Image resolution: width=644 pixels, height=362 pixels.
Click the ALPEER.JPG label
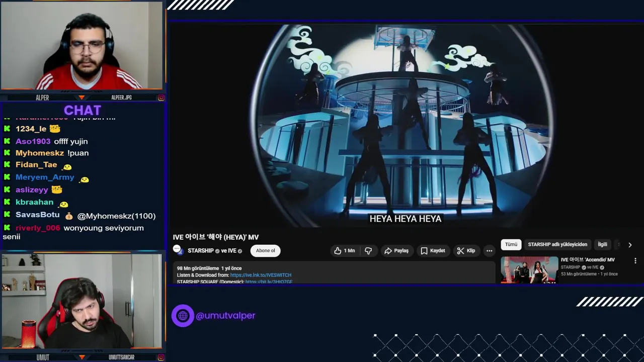tap(121, 98)
